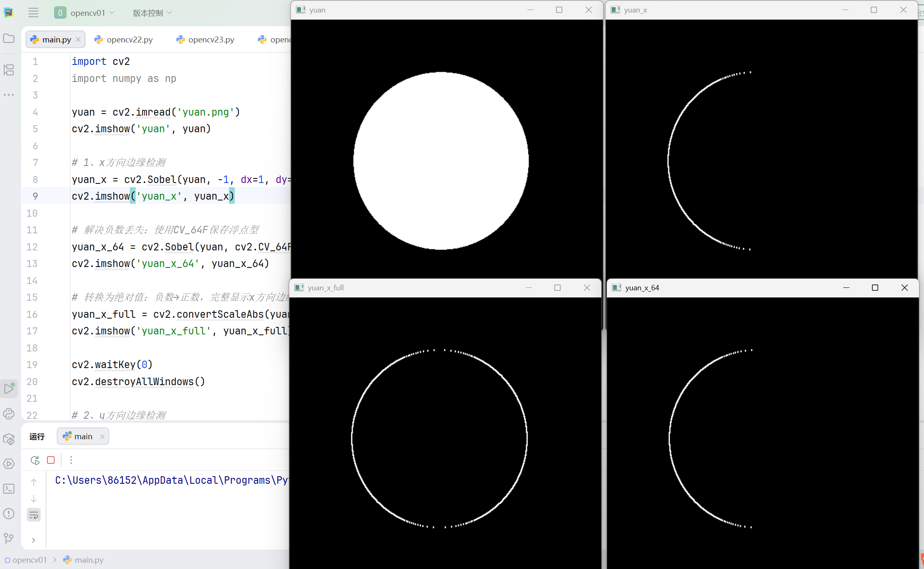Open the Git version control icon

pyautogui.click(x=9, y=539)
